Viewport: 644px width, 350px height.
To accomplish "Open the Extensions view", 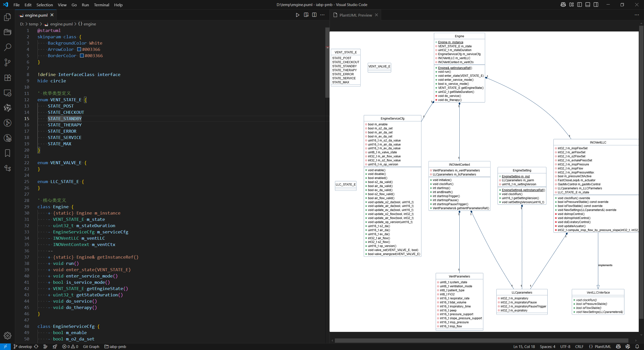I will coord(8,78).
